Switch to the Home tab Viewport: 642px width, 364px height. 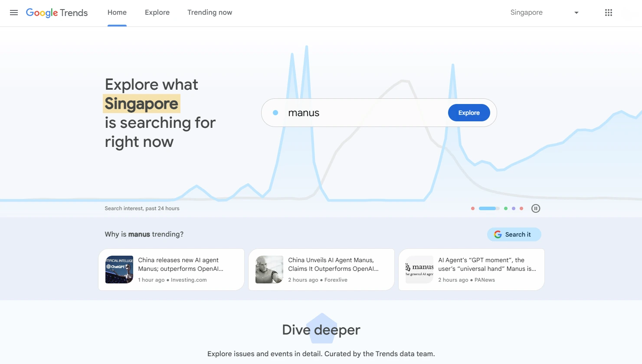117,13
